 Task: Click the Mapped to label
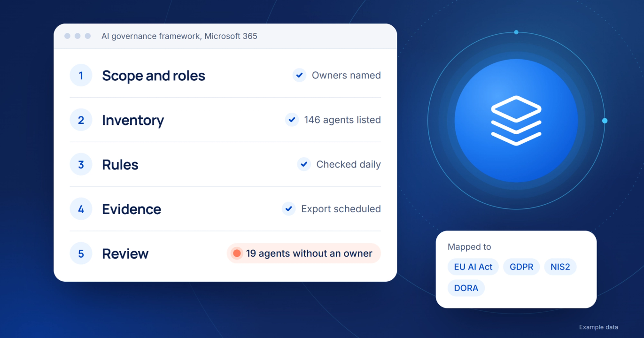click(x=469, y=247)
